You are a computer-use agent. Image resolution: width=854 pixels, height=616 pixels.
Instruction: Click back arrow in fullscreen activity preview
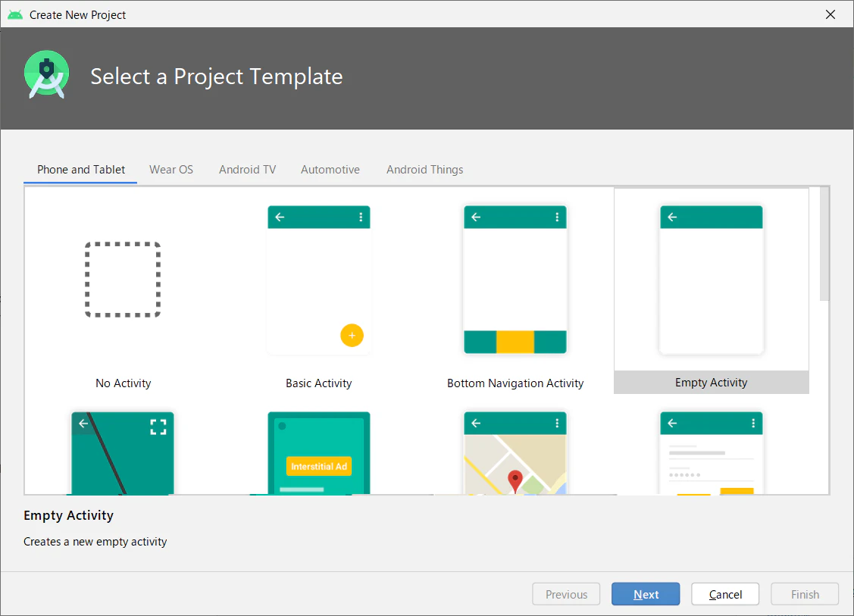83,424
